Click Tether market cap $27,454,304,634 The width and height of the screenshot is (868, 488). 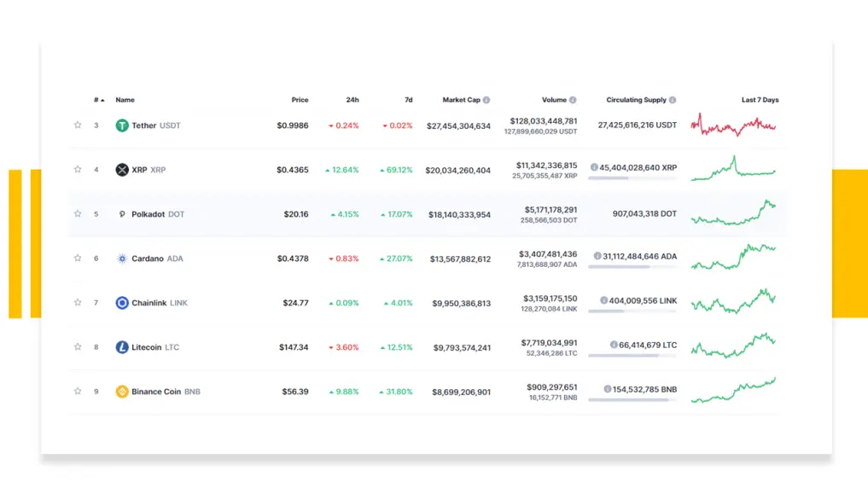pyautogui.click(x=458, y=126)
